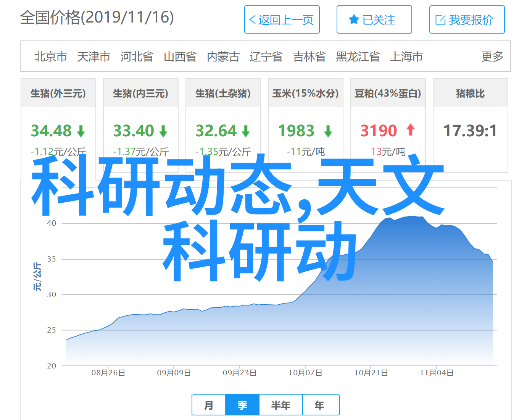The height and width of the screenshot is (420, 519).
Task: Click the green down arrow beside 1983
Action: 328,131
